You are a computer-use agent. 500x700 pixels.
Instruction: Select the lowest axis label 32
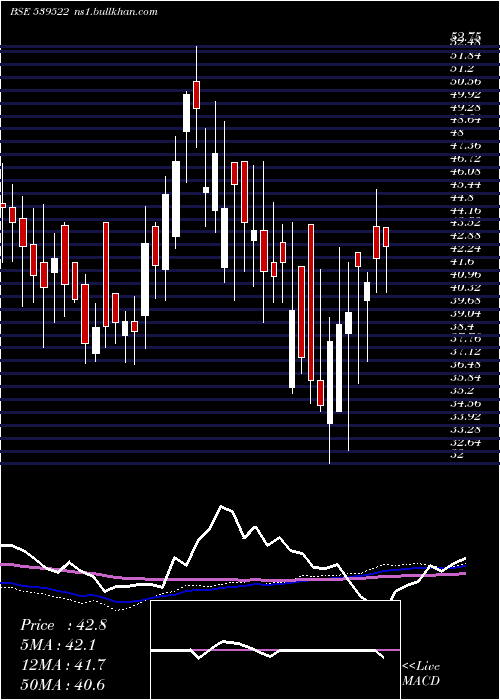click(458, 455)
